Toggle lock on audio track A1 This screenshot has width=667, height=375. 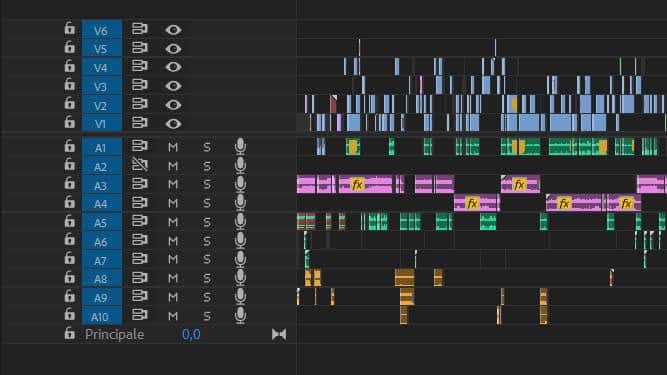[x=69, y=146]
